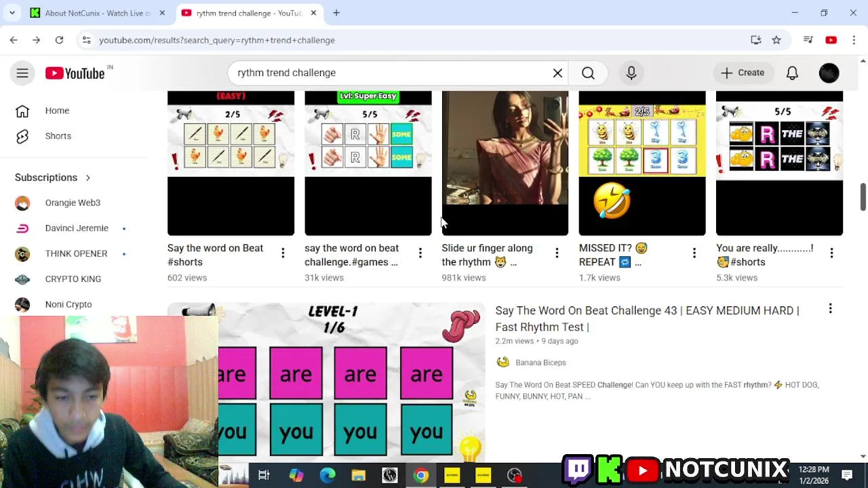The width and height of the screenshot is (868, 488).
Task: Clear the search query with the X
Action: coord(557,73)
